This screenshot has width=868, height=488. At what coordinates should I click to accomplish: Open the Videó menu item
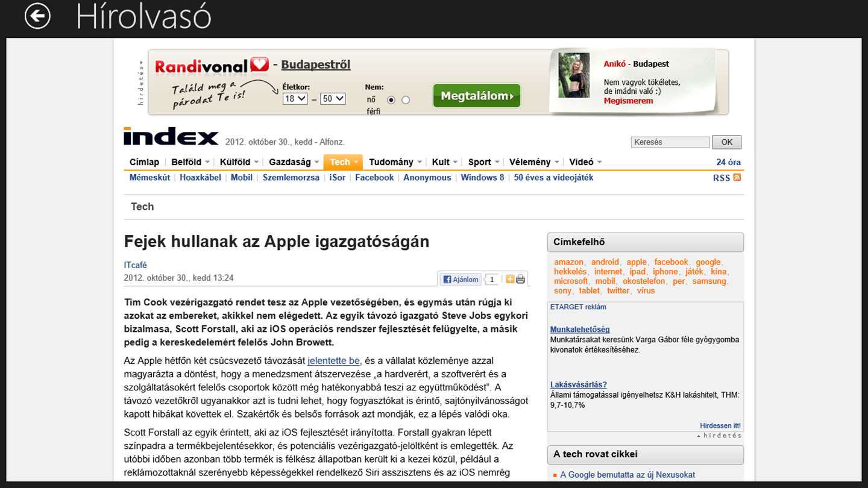click(x=582, y=162)
